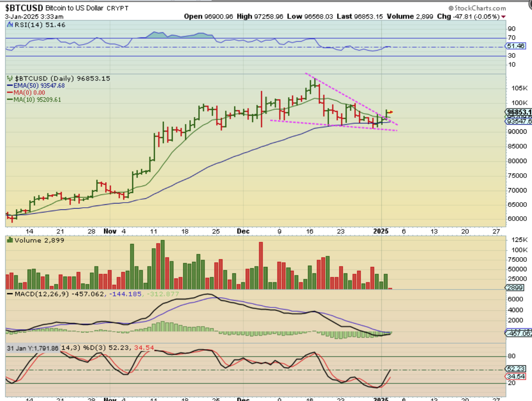Image resolution: width=532 pixels, height=401 pixels.
Task: Click the blue EMA(50) legend line marker
Action: point(10,86)
